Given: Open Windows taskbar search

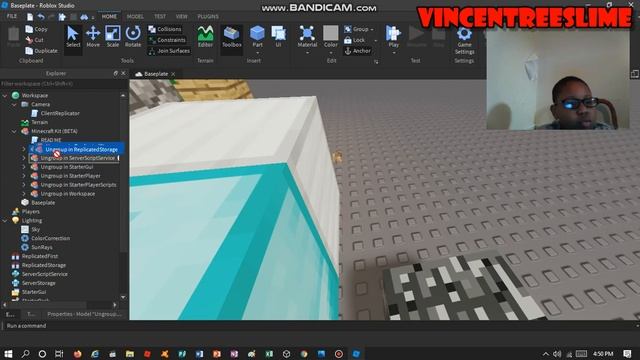Looking at the screenshot, I should pyautogui.click(x=25, y=353).
